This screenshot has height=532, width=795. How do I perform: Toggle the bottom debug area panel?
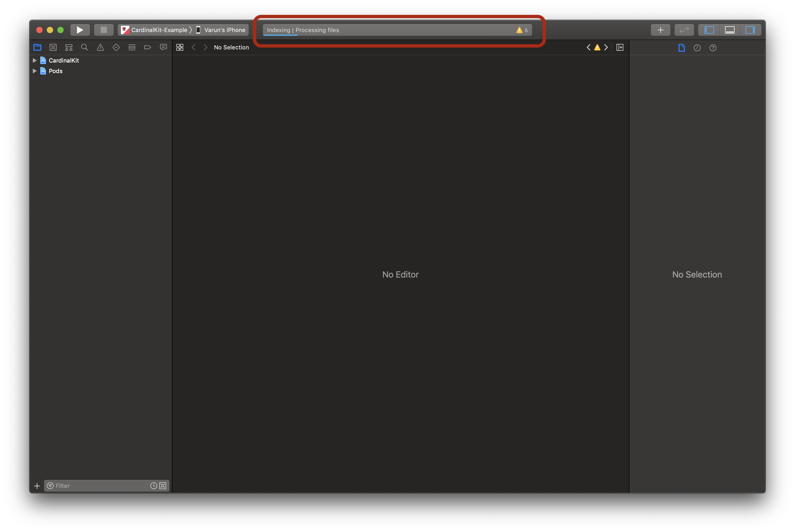[x=730, y=30]
